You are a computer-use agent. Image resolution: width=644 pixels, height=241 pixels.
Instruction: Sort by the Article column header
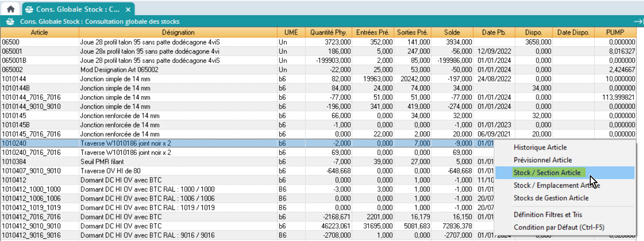tap(40, 33)
